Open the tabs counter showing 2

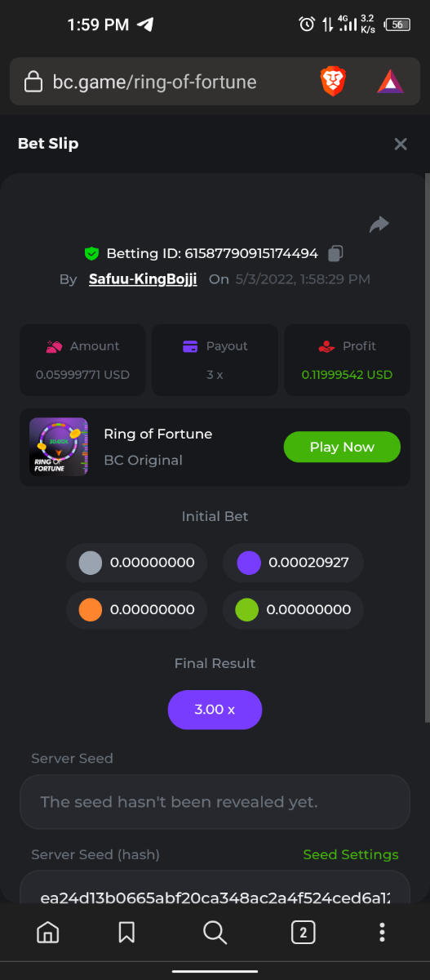click(x=303, y=932)
